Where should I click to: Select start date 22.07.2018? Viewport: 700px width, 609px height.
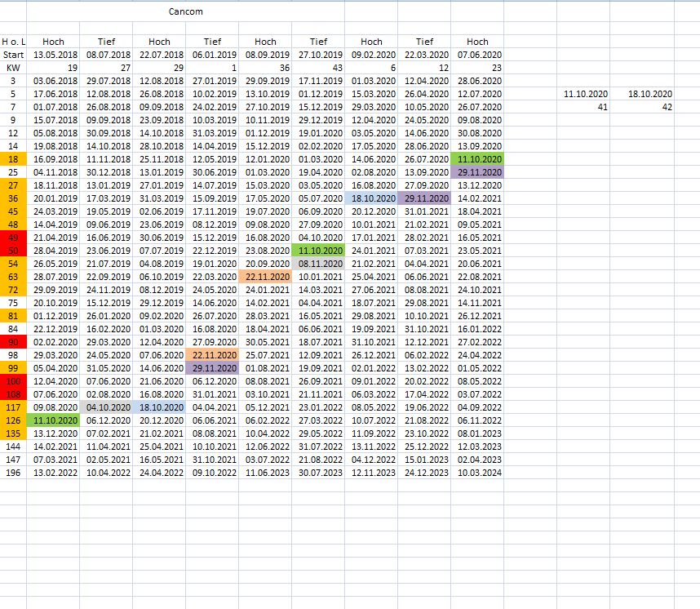(x=159, y=55)
